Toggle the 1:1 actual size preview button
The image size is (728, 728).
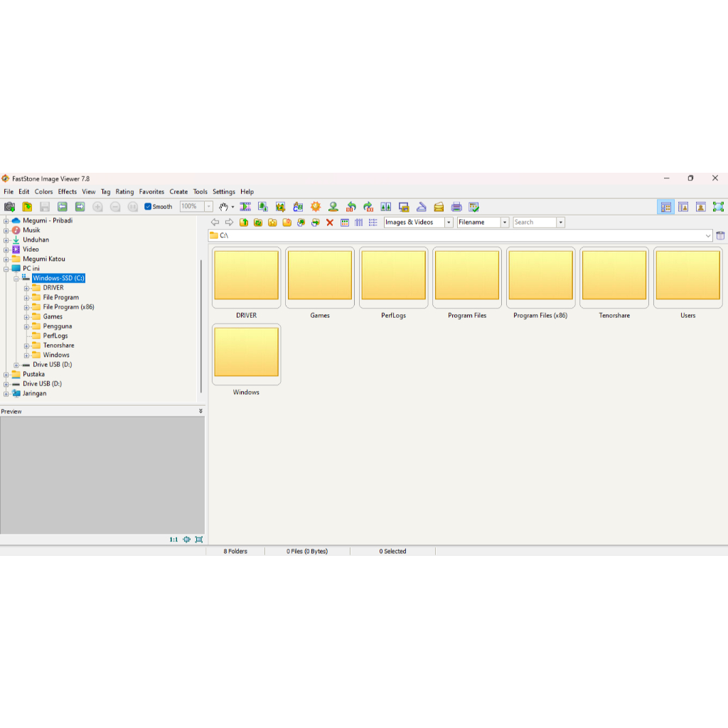[173, 540]
